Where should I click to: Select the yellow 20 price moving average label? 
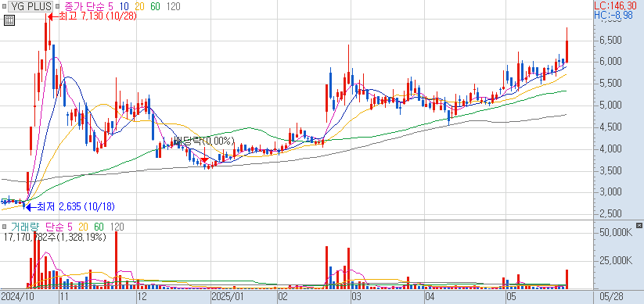[139, 6]
